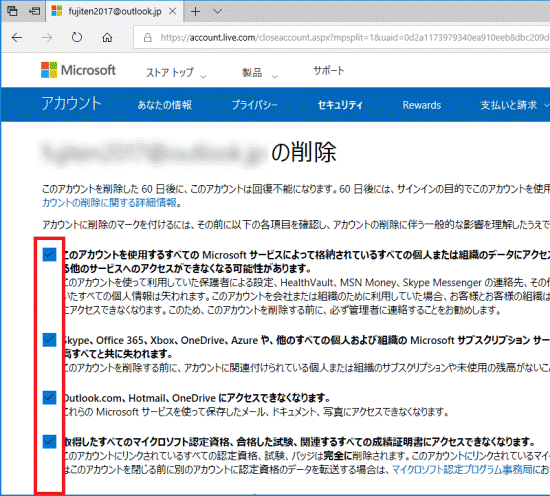550x496 pixels.
Task: Open the tab preview icon at top-left
Action: coord(12,11)
